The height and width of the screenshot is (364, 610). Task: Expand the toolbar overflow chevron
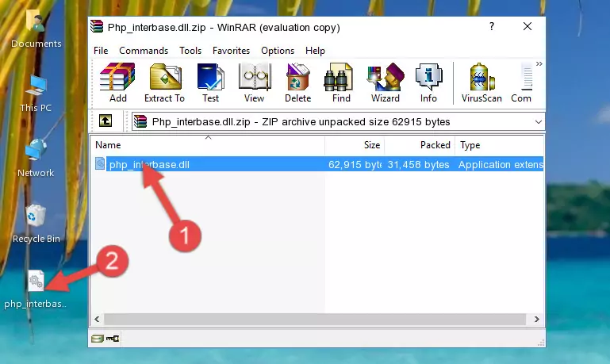[x=539, y=63]
